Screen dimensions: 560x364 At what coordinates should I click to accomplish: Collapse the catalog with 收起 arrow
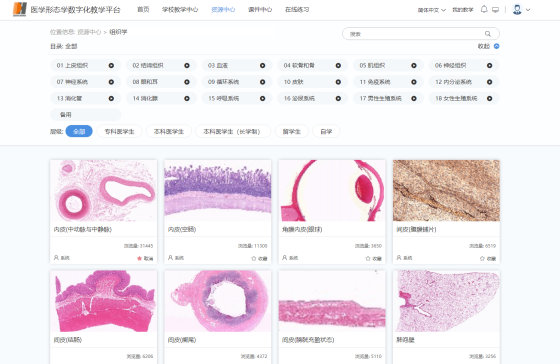(496, 46)
